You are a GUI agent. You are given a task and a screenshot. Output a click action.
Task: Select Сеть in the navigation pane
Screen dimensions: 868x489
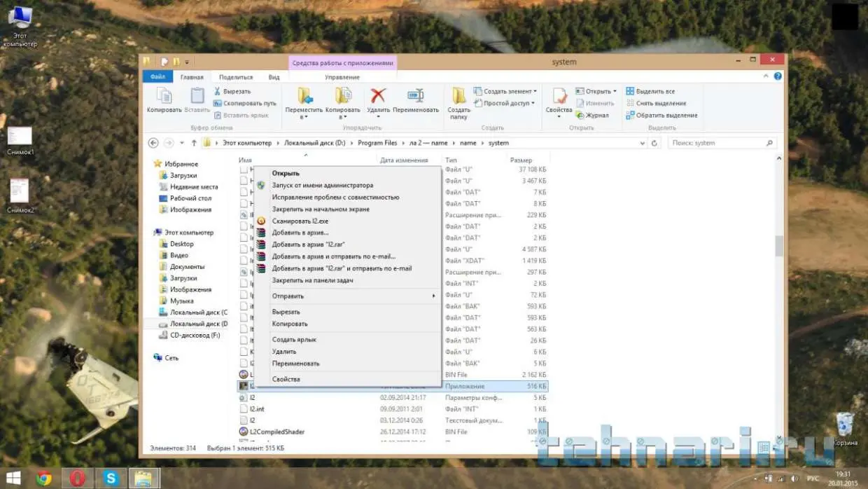[x=166, y=358]
